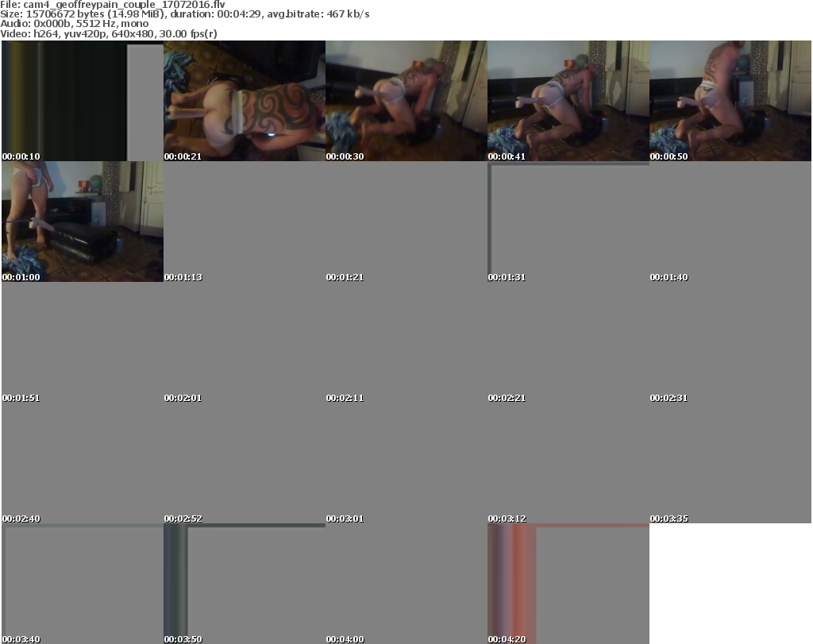Open the gray frame stamped 00:03:35
This screenshot has width=813, height=644.
[730, 463]
